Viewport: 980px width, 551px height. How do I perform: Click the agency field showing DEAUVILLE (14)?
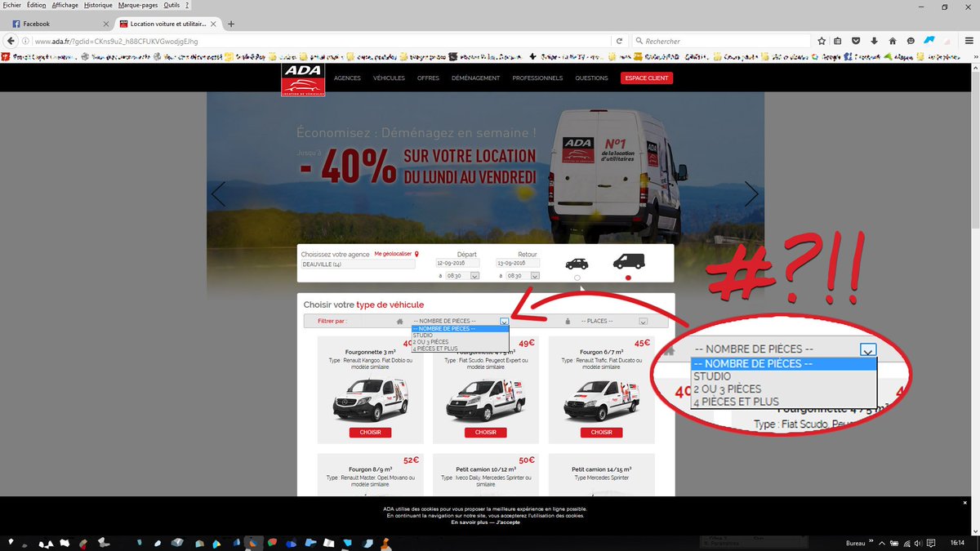[358, 264]
